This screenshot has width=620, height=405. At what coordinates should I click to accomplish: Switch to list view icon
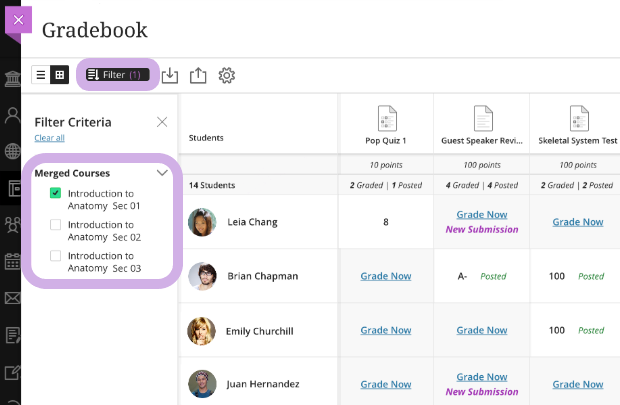[41, 75]
